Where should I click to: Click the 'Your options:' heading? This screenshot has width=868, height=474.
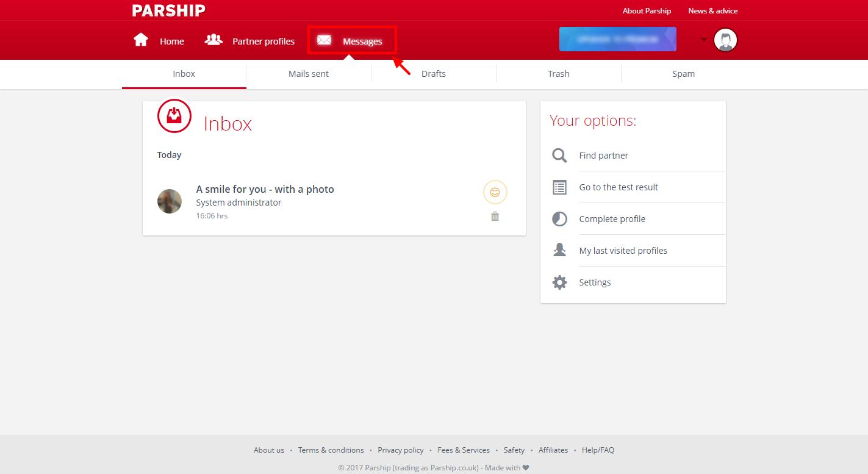click(x=593, y=121)
